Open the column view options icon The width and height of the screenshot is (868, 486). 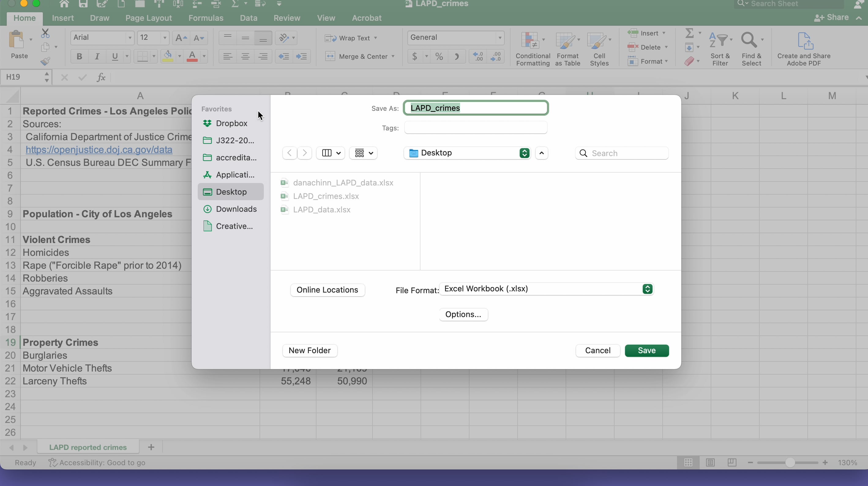331,153
